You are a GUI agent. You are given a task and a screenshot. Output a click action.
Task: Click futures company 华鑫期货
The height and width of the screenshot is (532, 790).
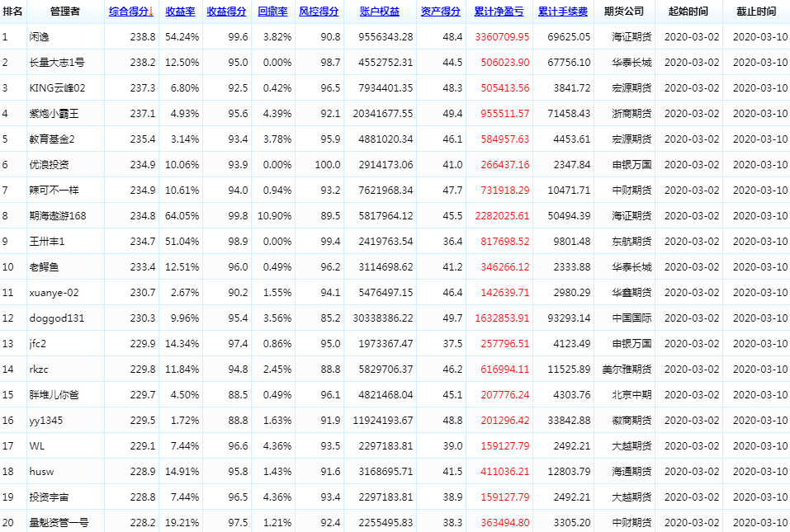tap(632, 293)
